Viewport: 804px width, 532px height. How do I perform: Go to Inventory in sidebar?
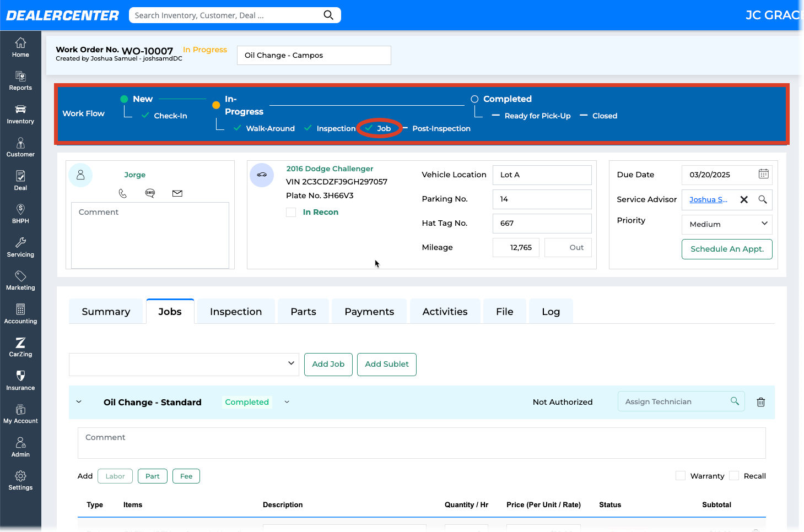(x=20, y=114)
